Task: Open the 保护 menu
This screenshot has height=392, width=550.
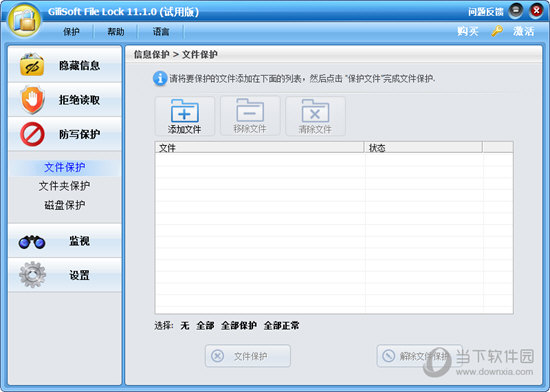Action: [71, 32]
